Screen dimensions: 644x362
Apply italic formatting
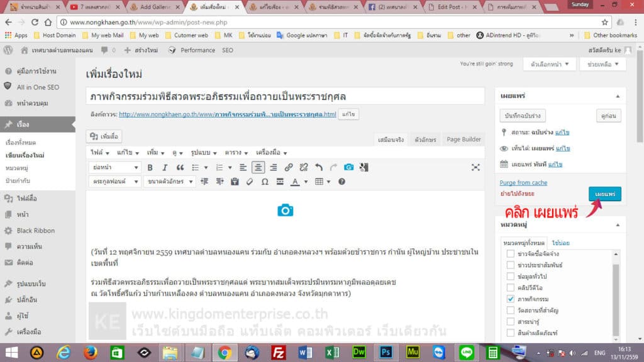pyautogui.click(x=164, y=167)
